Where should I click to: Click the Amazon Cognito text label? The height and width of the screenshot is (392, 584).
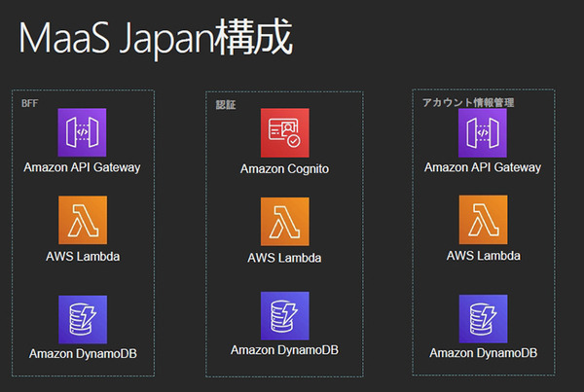click(x=284, y=169)
